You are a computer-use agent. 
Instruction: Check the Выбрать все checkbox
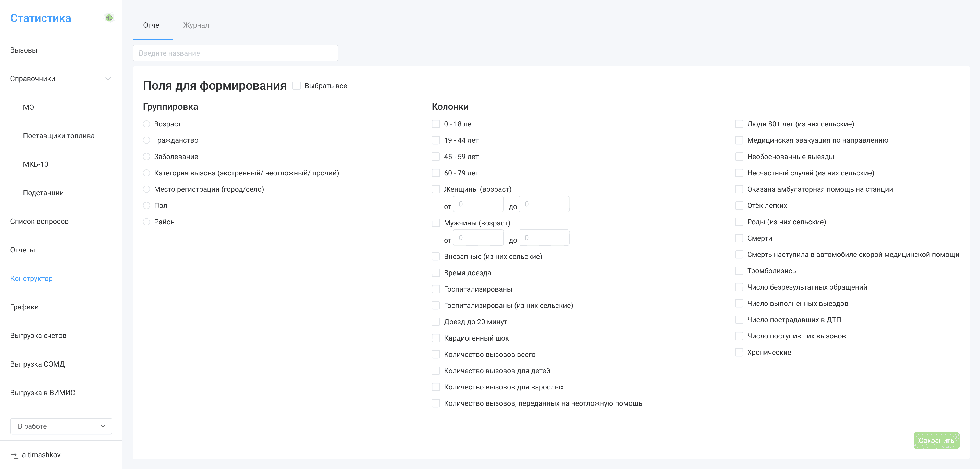coord(297,86)
